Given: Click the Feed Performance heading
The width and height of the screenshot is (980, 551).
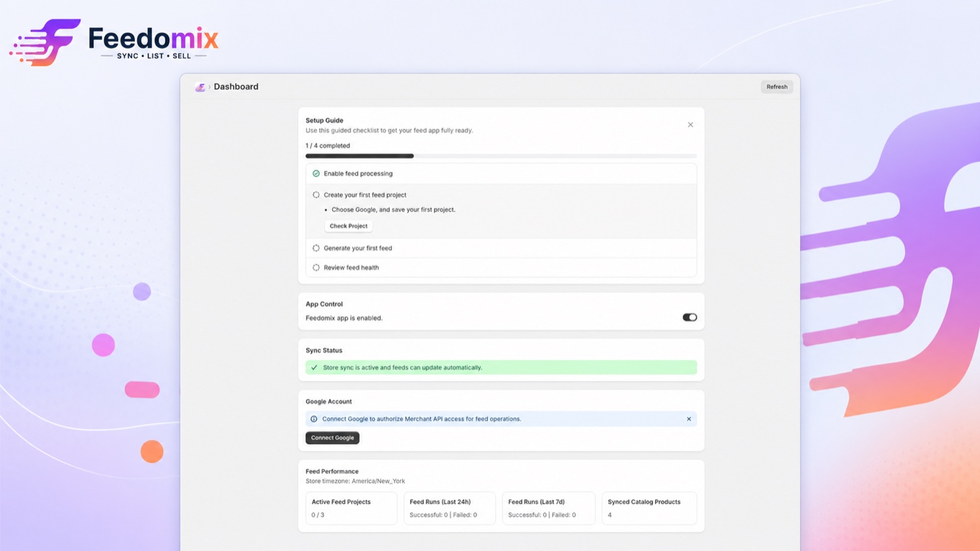Looking at the screenshot, I should (x=332, y=471).
